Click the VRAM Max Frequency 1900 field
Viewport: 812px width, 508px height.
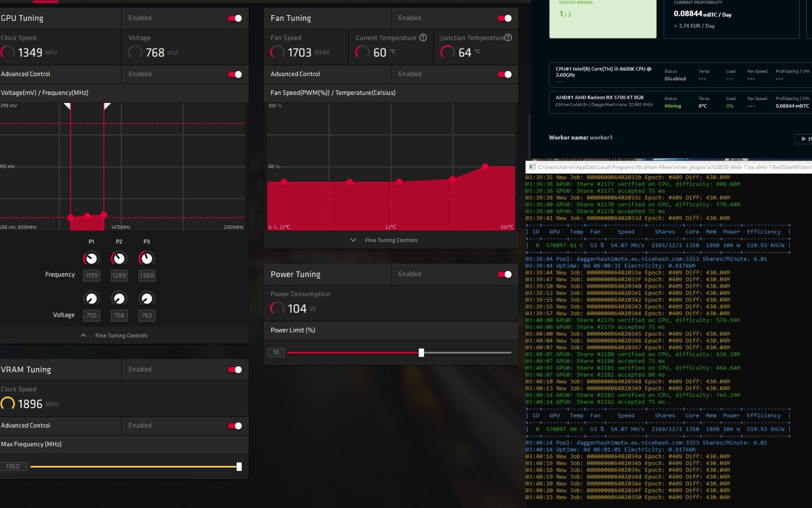click(x=13, y=466)
